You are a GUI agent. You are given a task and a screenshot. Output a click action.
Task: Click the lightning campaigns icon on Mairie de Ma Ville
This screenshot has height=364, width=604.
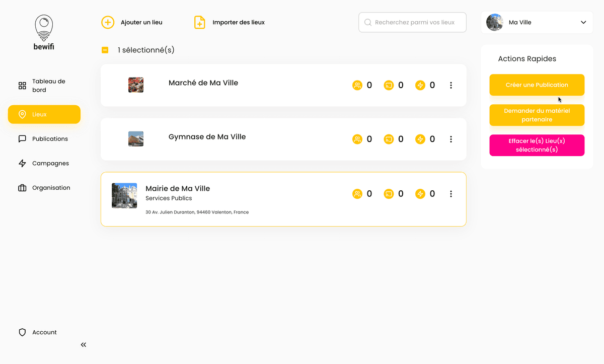pyautogui.click(x=420, y=193)
